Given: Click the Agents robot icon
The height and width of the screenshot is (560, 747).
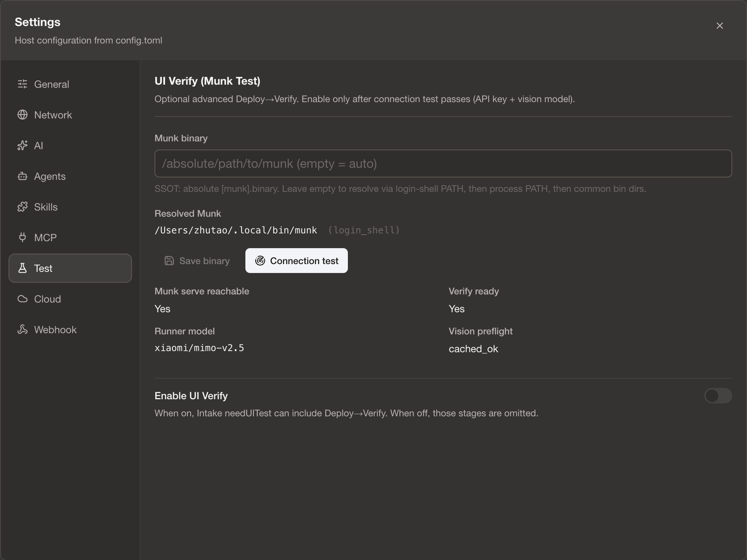Looking at the screenshot, I should (x=23, y=176).
